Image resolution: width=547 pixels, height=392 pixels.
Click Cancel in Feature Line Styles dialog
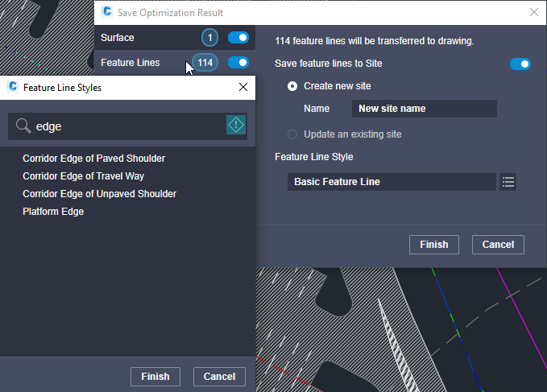[x=219, y=377]
